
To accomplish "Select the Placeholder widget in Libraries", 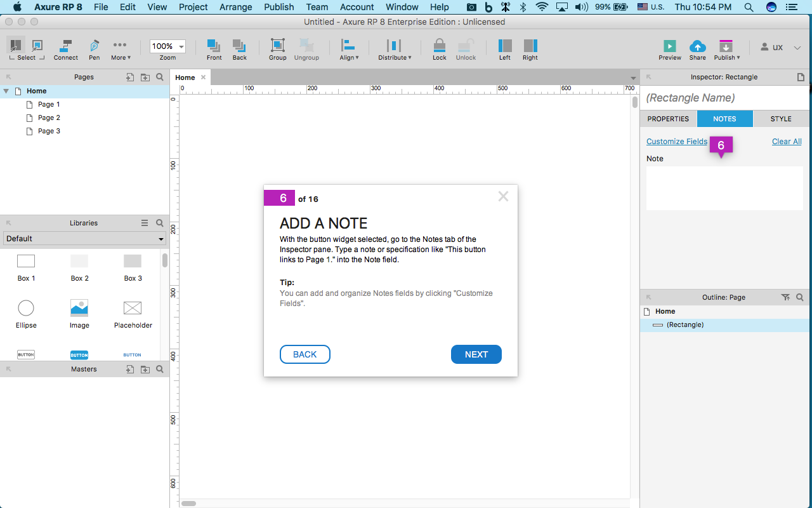I will 133,314.
